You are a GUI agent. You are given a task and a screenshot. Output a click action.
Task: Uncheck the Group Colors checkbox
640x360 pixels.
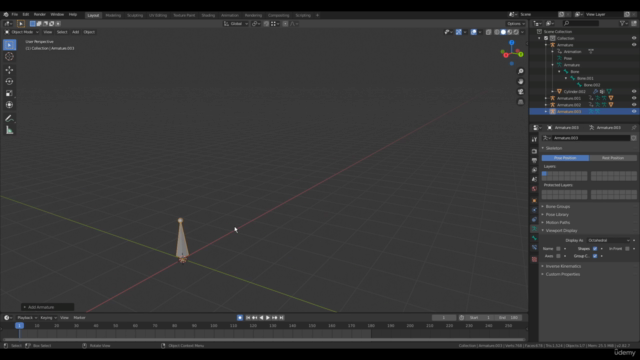[x=595, y=256]
